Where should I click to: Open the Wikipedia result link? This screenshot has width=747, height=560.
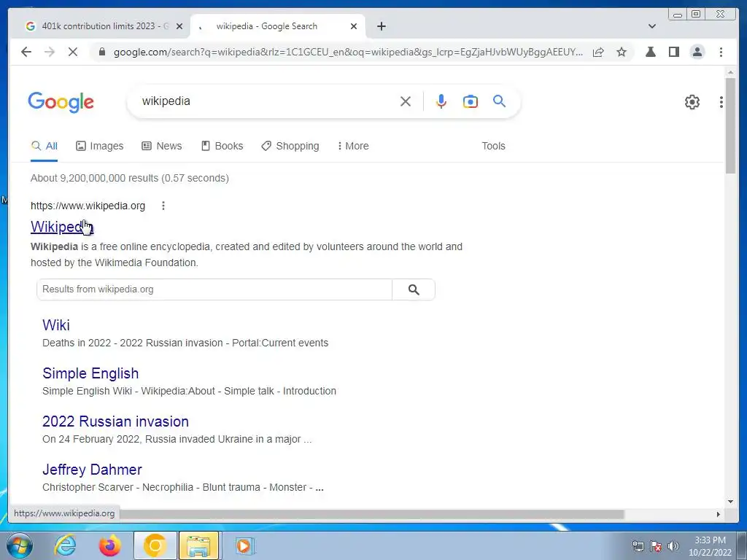(x=62, y=227)
